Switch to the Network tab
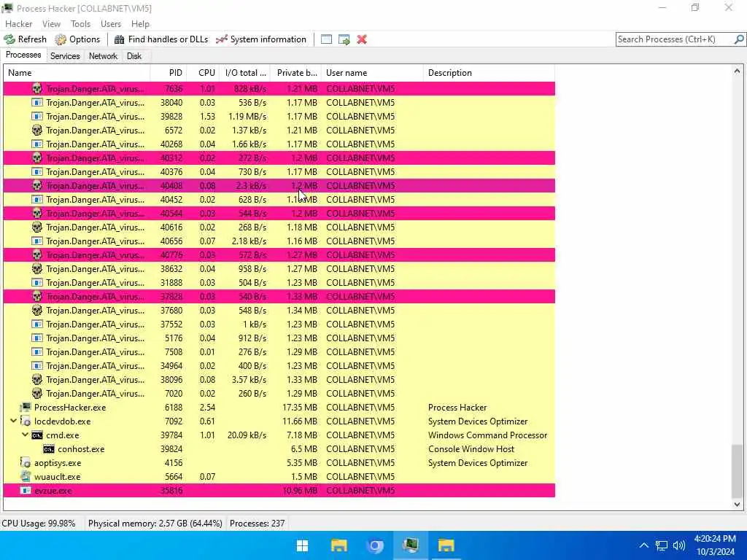This screenshot has width=747, height=560. pos(103,56)
